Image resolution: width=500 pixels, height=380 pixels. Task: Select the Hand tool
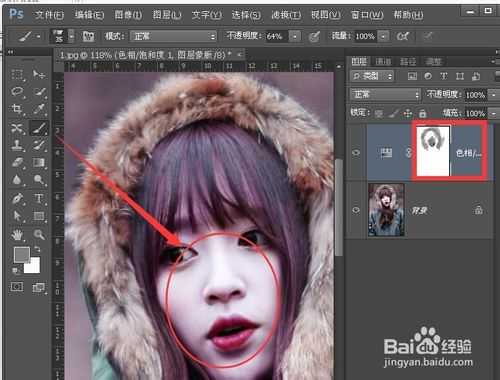tap(17, 235)
